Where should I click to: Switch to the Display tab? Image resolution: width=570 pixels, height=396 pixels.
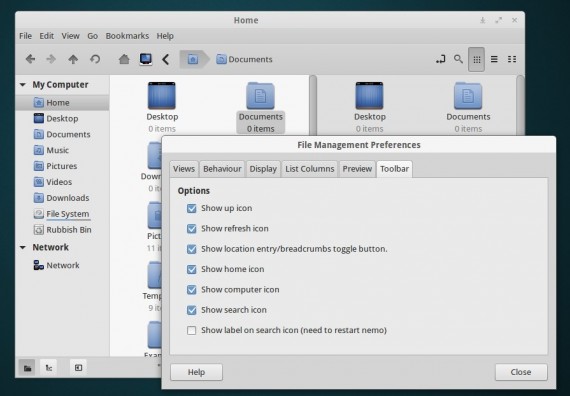[x=263, y=169]
